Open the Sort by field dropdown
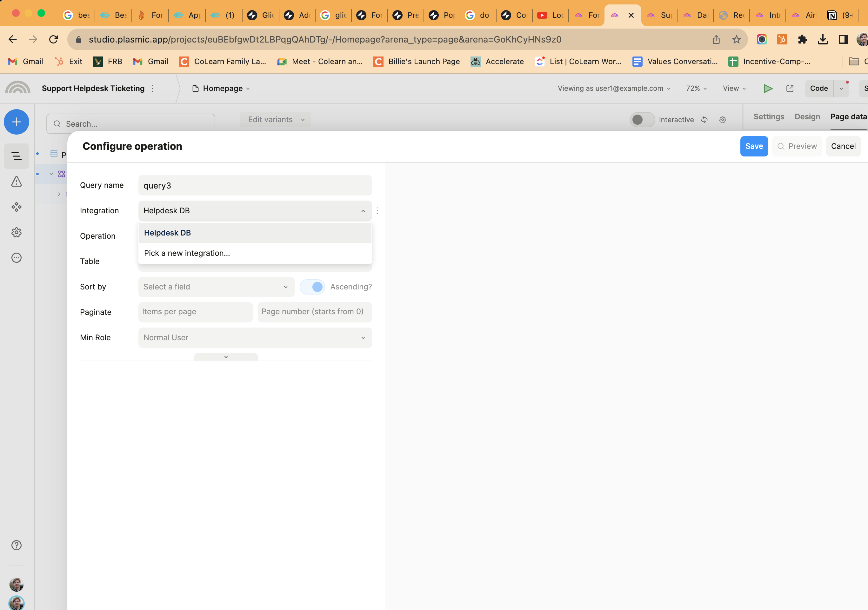Viewport: 868px width, 610px height. 216,287
